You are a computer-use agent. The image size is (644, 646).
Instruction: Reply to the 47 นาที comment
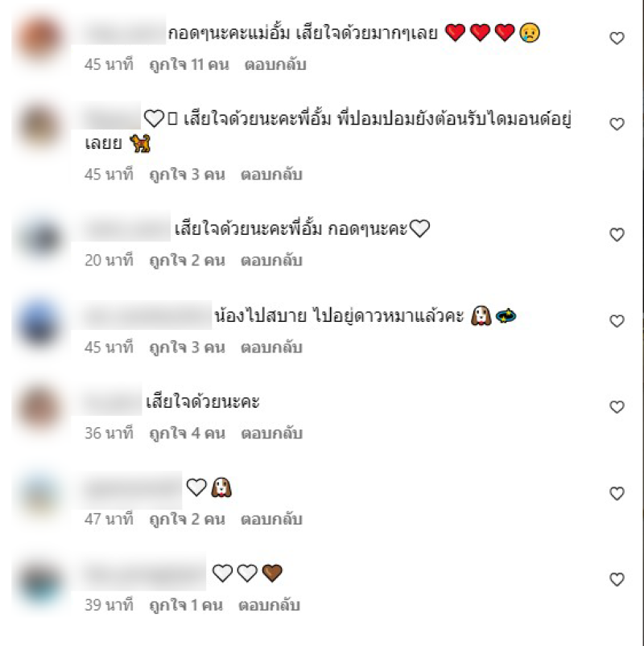[x=272, y=519]
